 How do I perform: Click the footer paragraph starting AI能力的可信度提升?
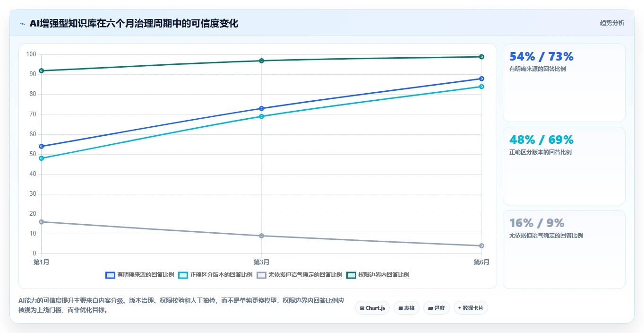pyautogui.click(x=181, y=305)
